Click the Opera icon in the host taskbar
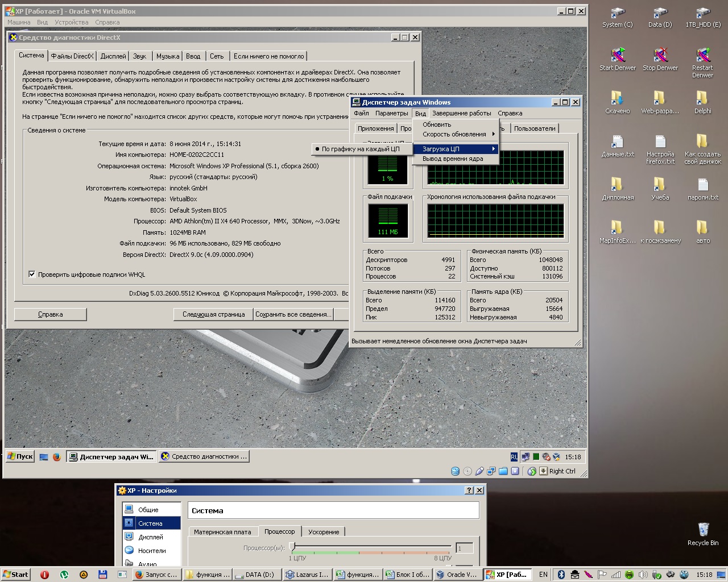Viewport: 728px width, 582px height. pos(44,575)
